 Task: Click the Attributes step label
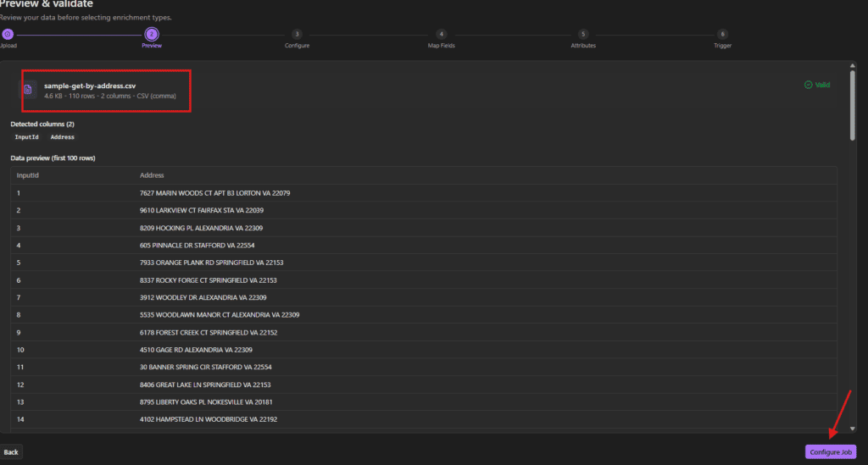583,46
